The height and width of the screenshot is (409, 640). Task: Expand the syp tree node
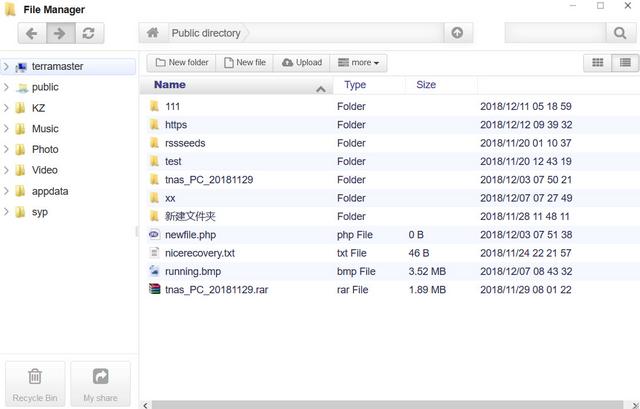[6, 211]
